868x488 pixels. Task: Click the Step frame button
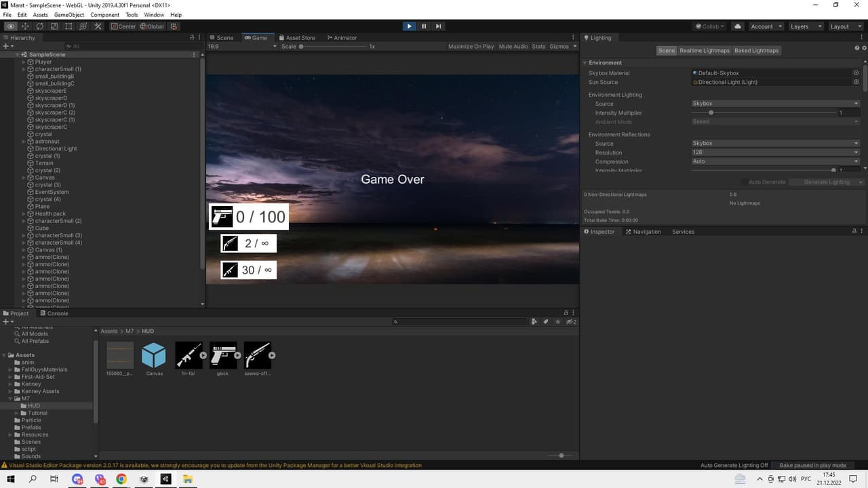click(439, 26)
